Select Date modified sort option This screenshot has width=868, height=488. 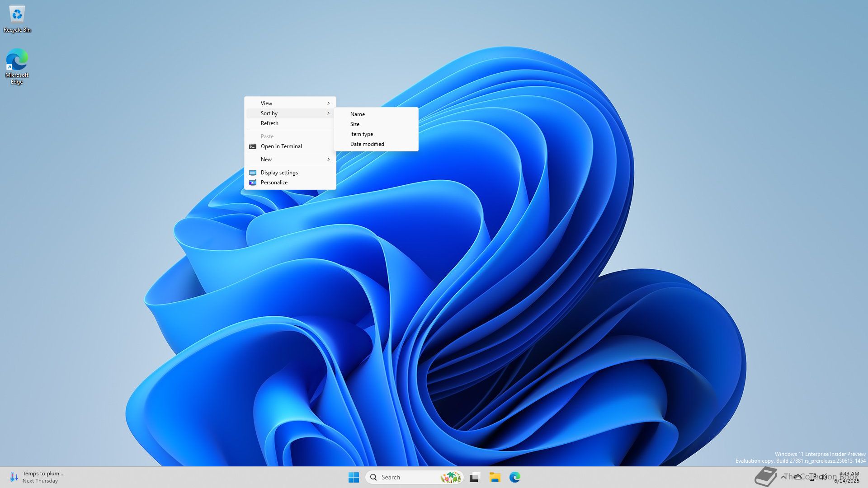click(367, 144)
